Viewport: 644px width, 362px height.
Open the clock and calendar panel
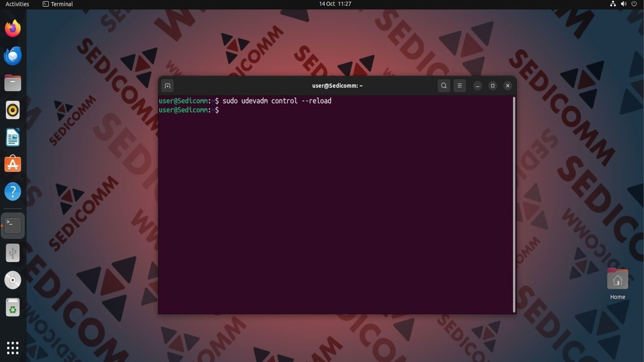click(x=335, y=4)
